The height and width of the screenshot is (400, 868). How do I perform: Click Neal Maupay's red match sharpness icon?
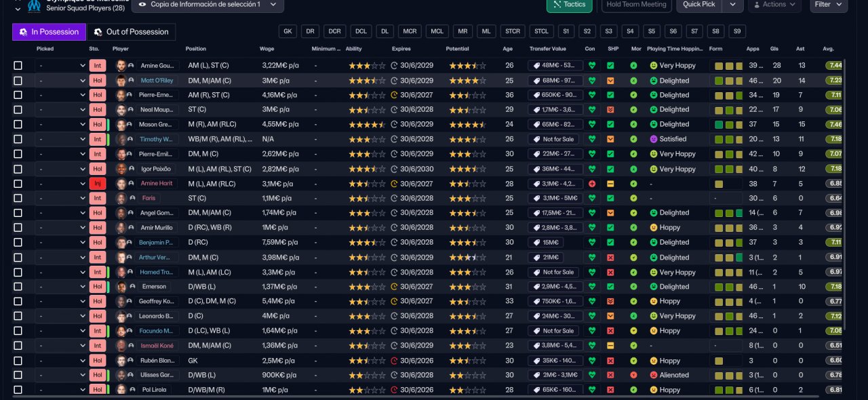pos(610,110)
